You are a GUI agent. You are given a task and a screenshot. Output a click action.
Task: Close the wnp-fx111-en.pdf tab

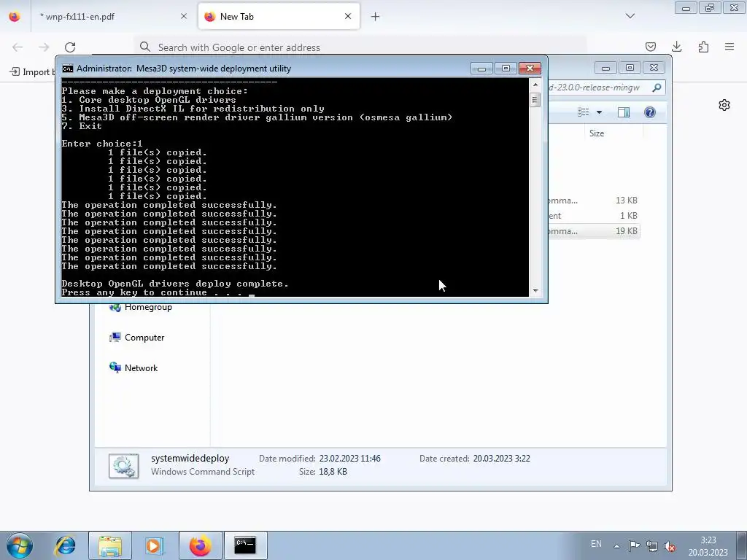coord(183,17)
